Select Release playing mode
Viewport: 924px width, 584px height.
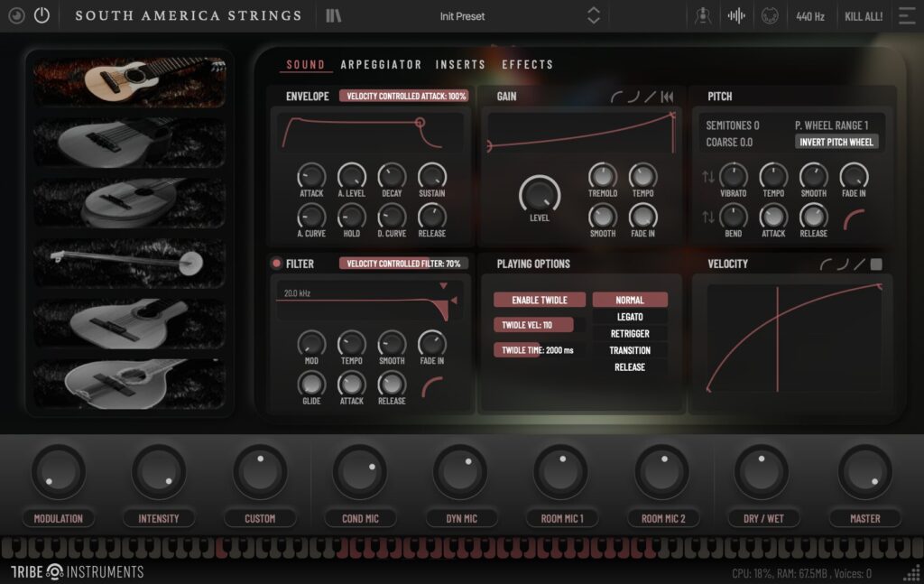tap(630, 367)
